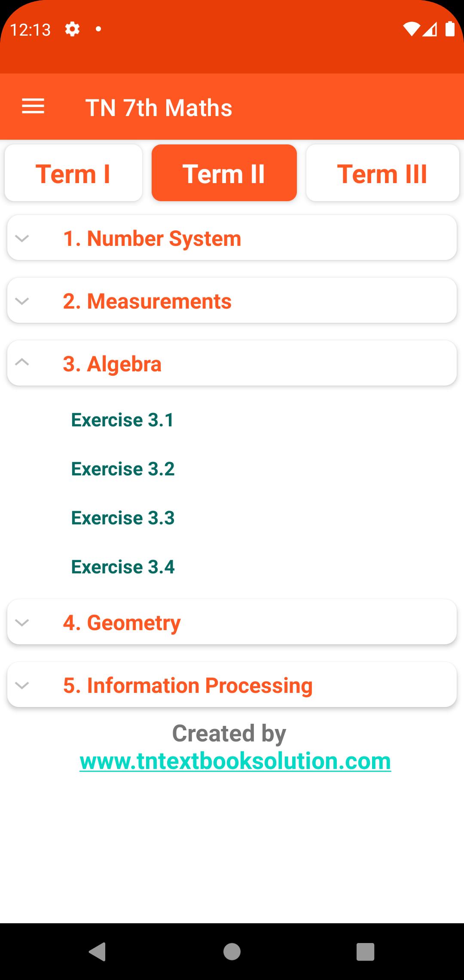464x980 pixels.
Task: Expand the Information Processing chevron
Action: [22, 685]
